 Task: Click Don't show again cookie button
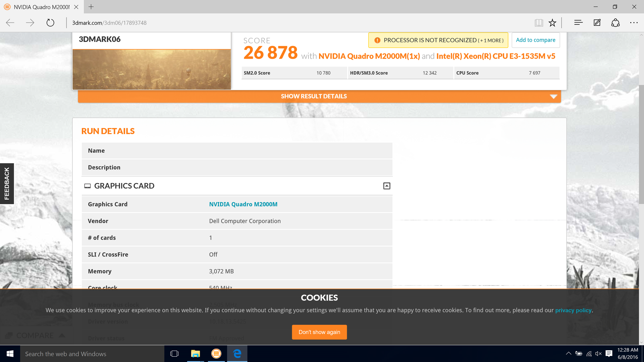[319, 332]
